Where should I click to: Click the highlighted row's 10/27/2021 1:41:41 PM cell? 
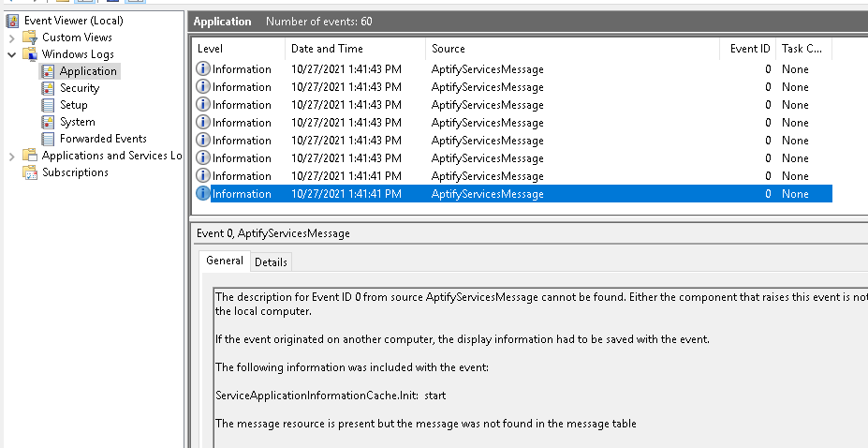click(x=346, y=194)
